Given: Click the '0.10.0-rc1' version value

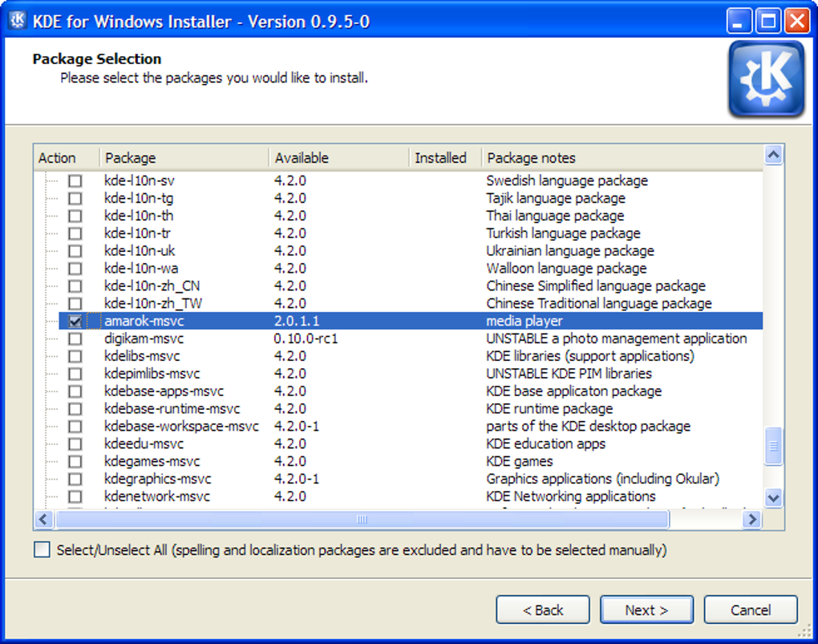Looking at the screenshot, I should [x=306, y=338].
